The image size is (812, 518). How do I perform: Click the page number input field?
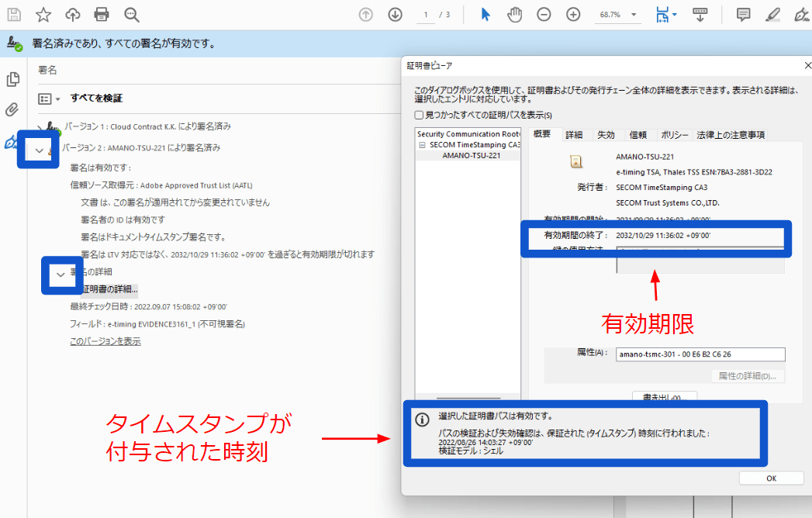(x=425, y=14)
